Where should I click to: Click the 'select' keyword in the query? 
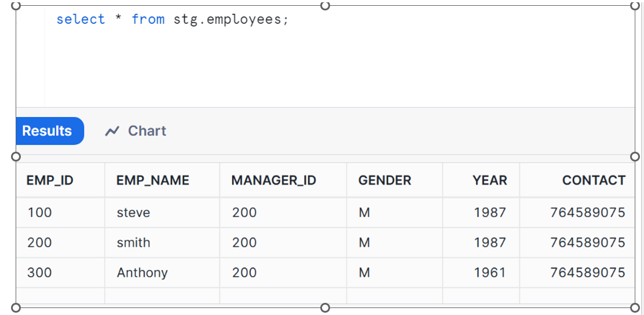[80, 19]
